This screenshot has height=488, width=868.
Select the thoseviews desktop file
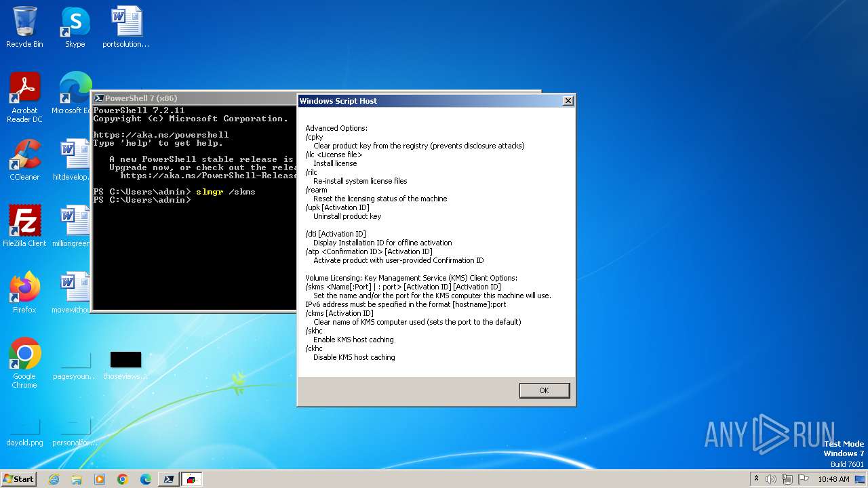click(x=125, y=364)
